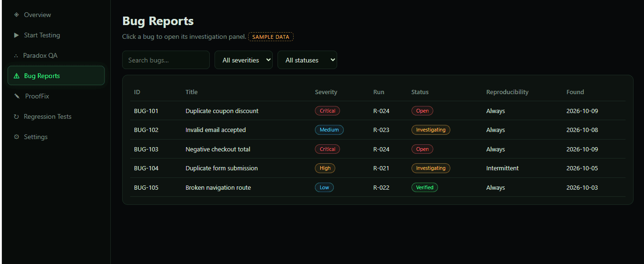Viewport: 644px width, 264px height.
Task: Click the Reproducibility column header
Action: tap(507, 92)
